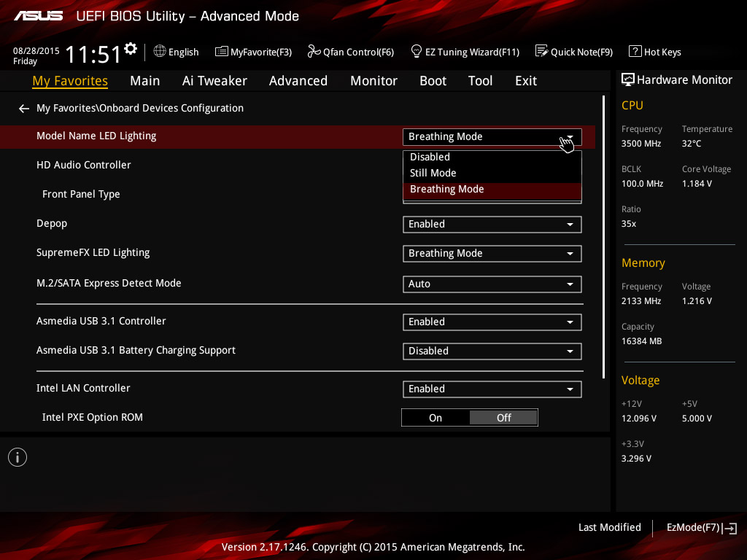Image resolution: width=747 pixels, height=560 pixels.
Task: Click the ASUS logo
Action: 38,16
